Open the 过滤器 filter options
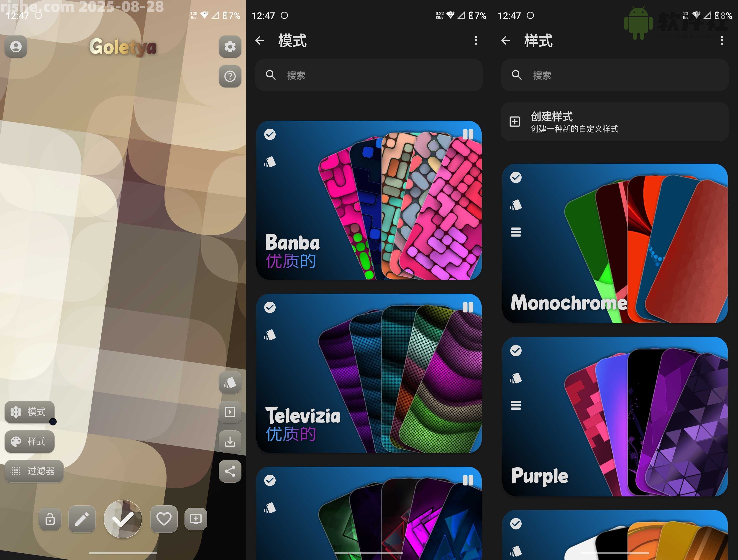The height and width of the screenshot is (560, 738). [x=34, y=471]
